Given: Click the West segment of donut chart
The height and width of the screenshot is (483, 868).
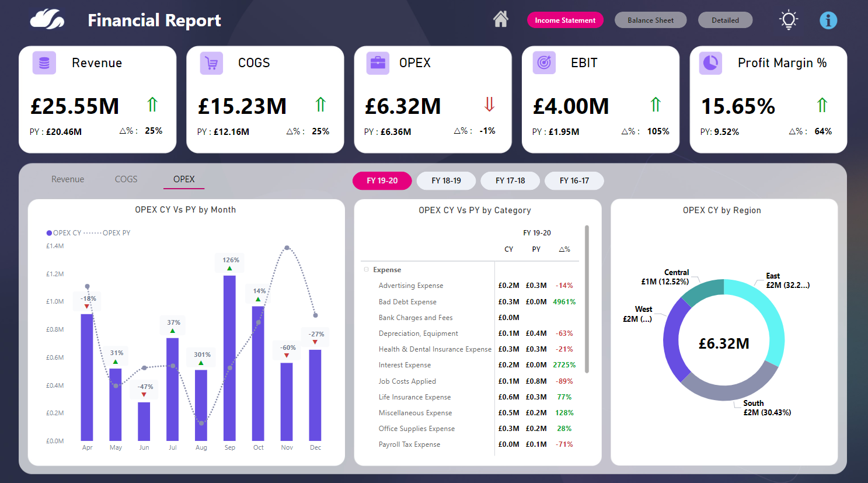Looking at the screenshot, I should click(671, 342).
